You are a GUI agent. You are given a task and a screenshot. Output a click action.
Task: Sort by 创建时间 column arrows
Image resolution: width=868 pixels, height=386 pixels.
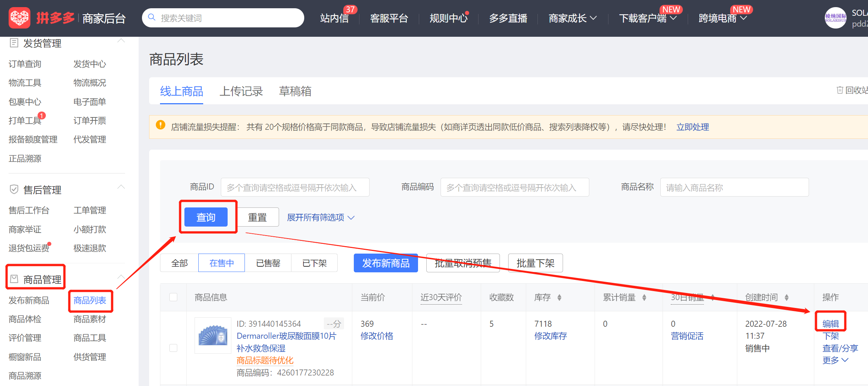tap(786, 297)
